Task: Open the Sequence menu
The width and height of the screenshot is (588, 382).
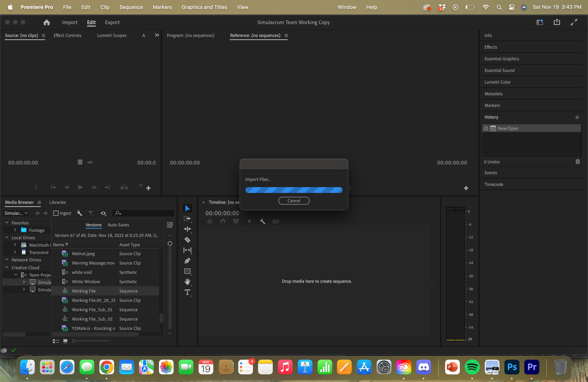Action: coord(131,7)
